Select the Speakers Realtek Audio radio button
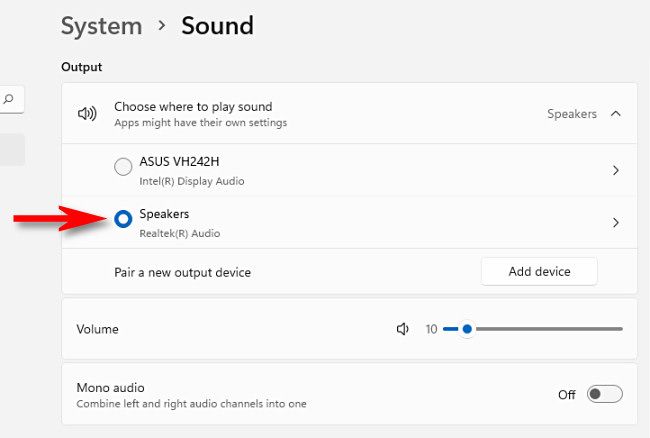This screenshot has height=438, width=650. pyautogui.click(x=123, y=219)
